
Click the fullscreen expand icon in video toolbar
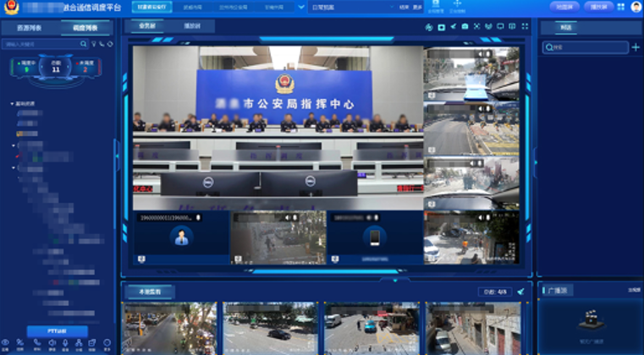pos(525,27)
